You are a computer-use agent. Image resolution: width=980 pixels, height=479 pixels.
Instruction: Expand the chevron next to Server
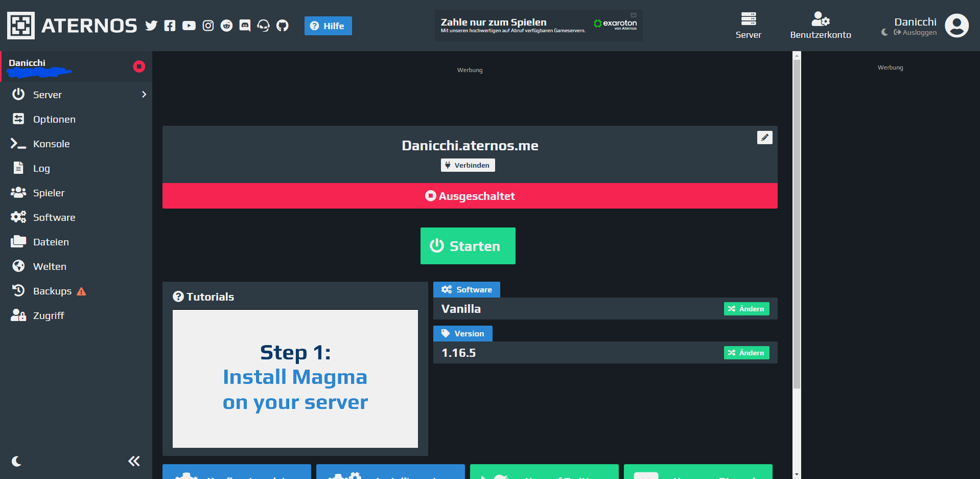[x=144, y=95]
